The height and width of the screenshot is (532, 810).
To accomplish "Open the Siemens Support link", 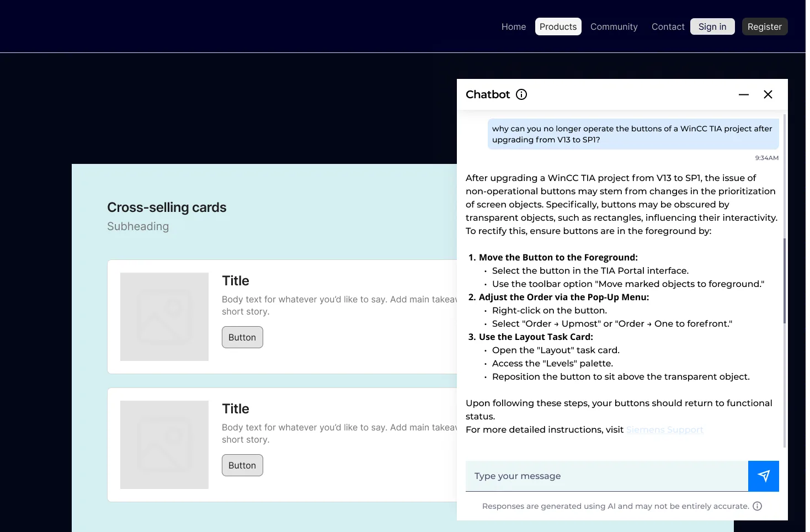I will point(665,430).
